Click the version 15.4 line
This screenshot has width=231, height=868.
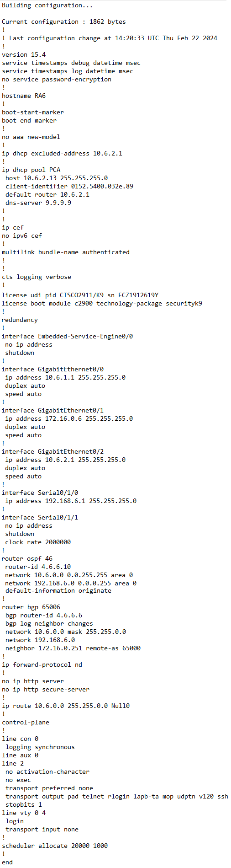tap(24, 54)
